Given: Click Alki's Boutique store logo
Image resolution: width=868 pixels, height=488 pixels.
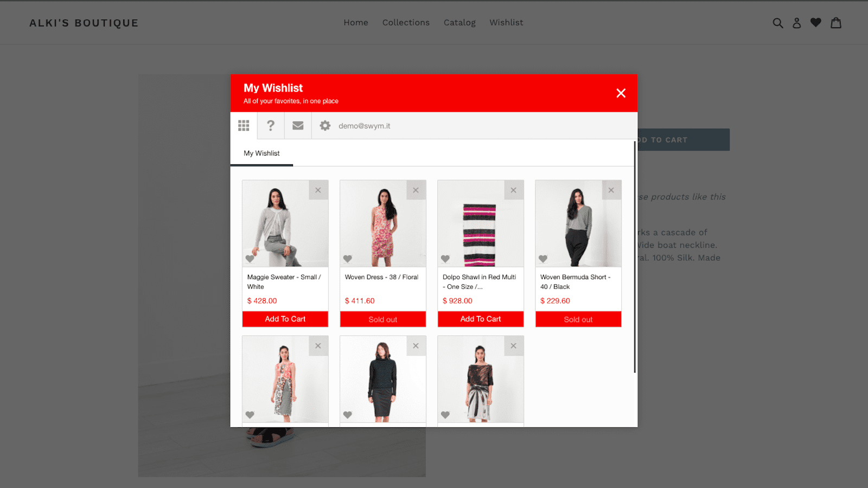Looking at the screenshot, I should point(84,23).
